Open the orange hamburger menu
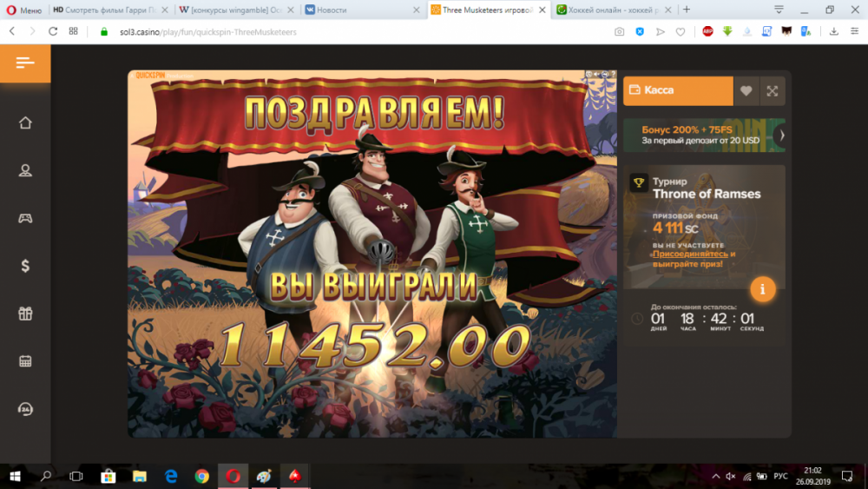 [x=25, y=63]
